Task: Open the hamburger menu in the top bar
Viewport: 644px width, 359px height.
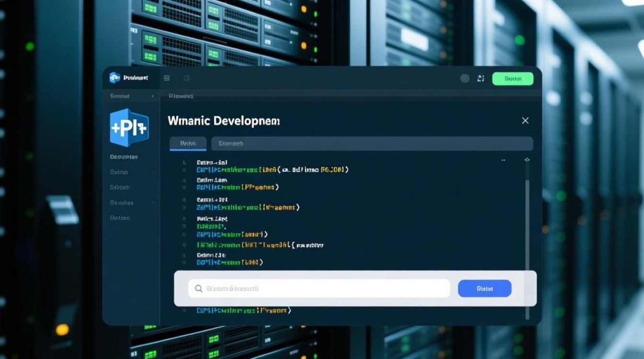Action: (167, 78)
